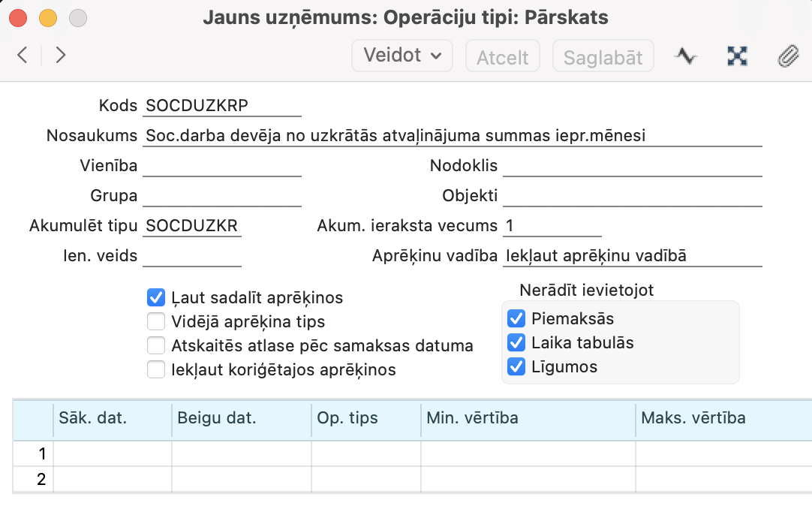Open attachments with the paperclip icon
The width and height of the screenshot is (812, 515).
point(787,56)
